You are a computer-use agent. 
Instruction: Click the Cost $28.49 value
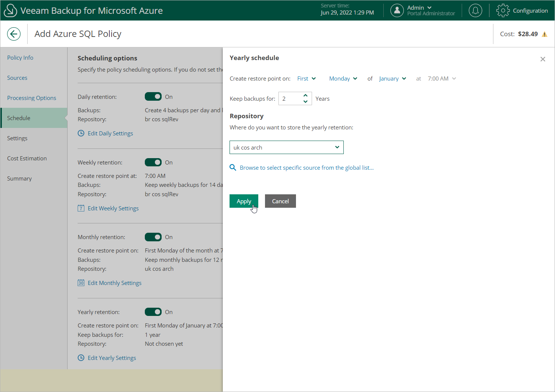coord(528,34)
